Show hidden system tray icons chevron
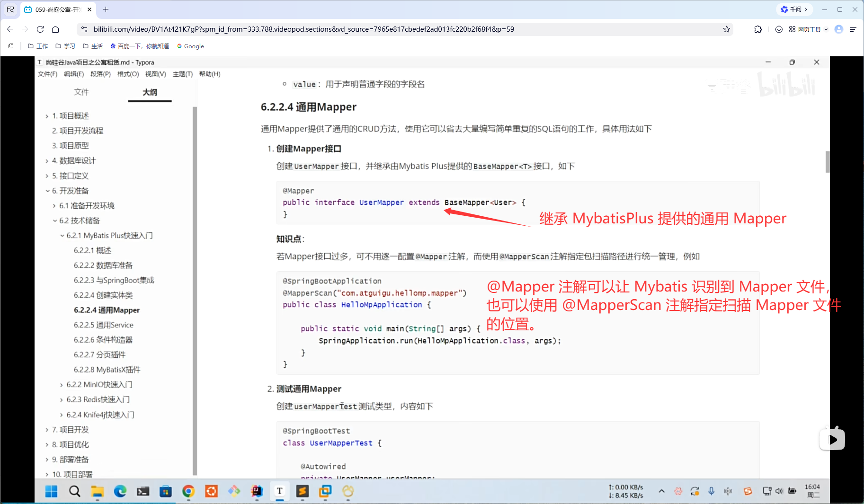 (661, 491)
